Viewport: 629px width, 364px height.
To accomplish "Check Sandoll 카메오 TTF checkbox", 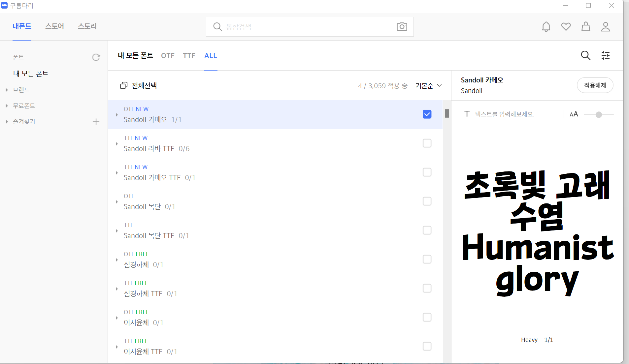I will (427, 172).
